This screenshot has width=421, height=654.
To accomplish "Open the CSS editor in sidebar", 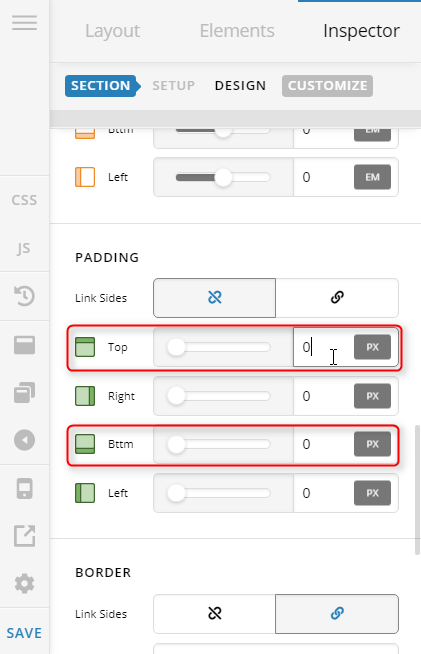I will click(24, 200).
